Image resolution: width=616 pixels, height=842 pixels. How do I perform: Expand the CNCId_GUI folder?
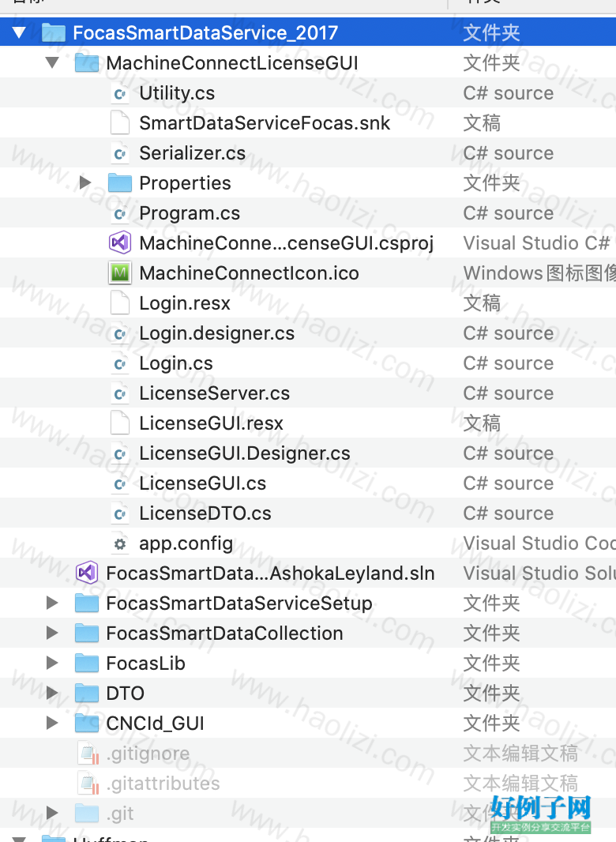click(52, 724)
